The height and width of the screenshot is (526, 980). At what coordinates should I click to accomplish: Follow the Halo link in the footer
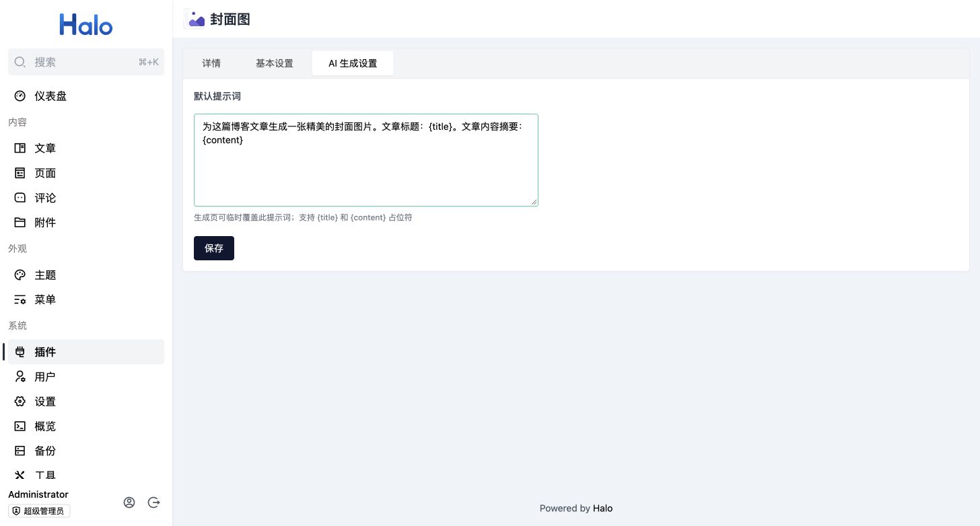603,509
